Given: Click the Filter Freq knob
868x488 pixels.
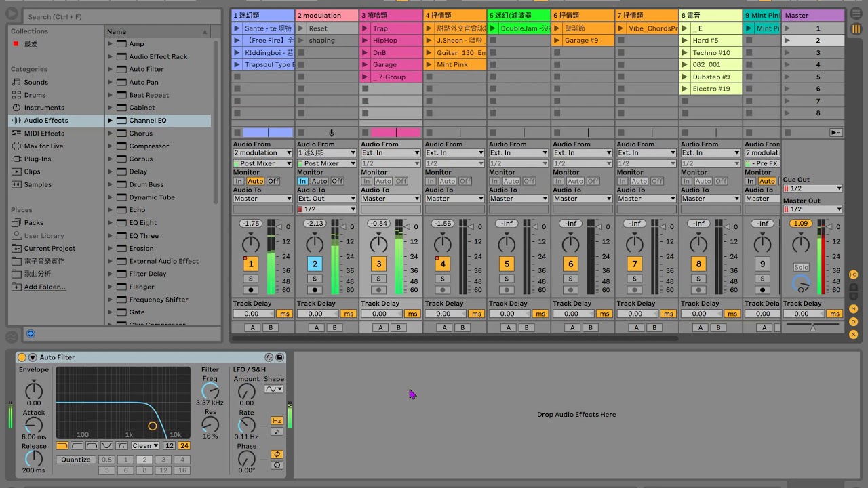Looking at the screenshot, I should point(211,391).
